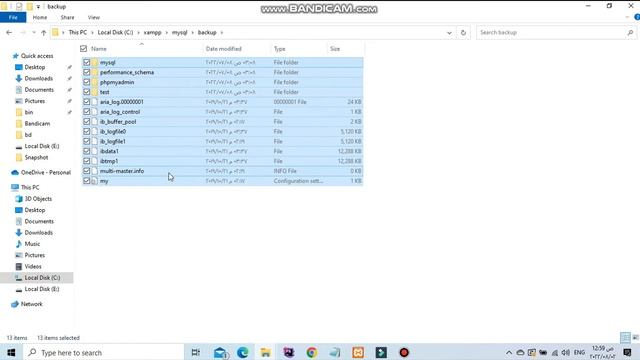Open 3D Objects under This PC
640x360 pixels.
tap(38, 199)
